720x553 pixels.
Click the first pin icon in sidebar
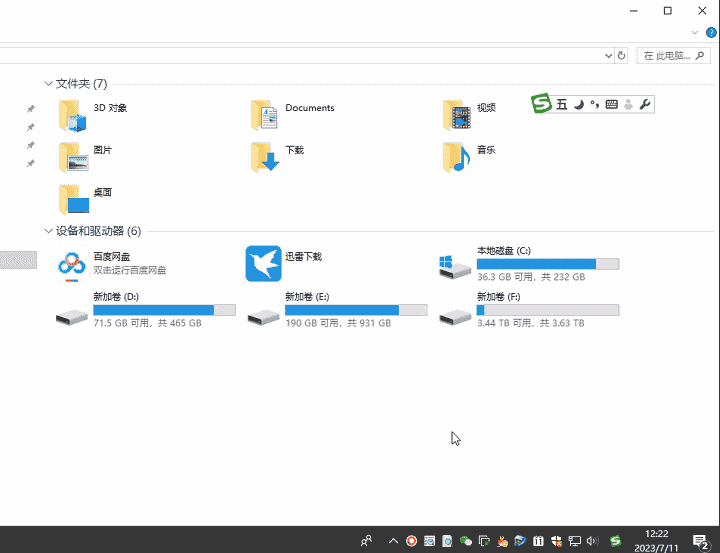31,109
